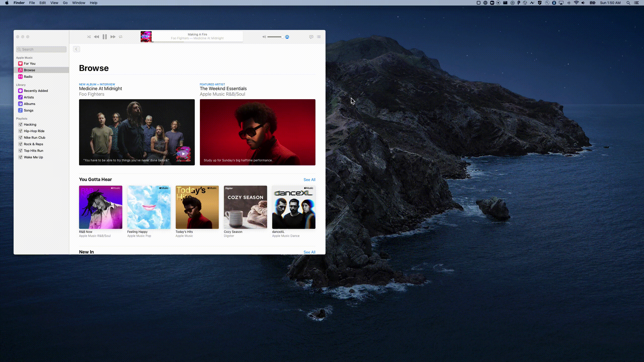This screenshot has height=362, width=644.
Task: Pause the current song
Action: click(x=105, y=37)
